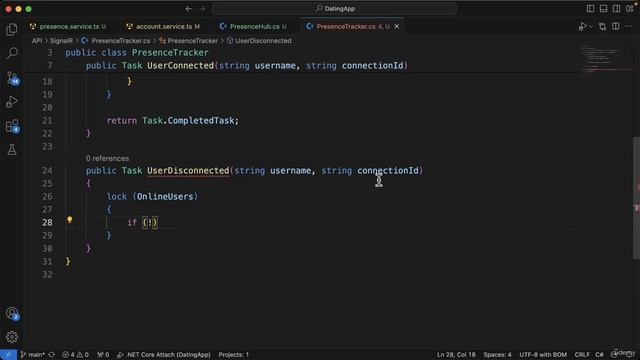Go back with the navigation arrow
This screenshot has height=360, width=640.
[x=188, y=9]
